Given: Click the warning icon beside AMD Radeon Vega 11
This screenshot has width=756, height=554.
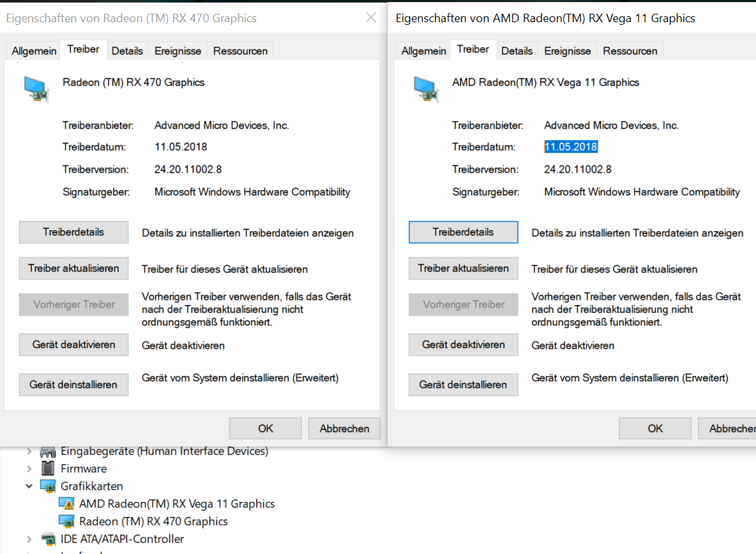Looking at the screenshot, I should point(66,504).
